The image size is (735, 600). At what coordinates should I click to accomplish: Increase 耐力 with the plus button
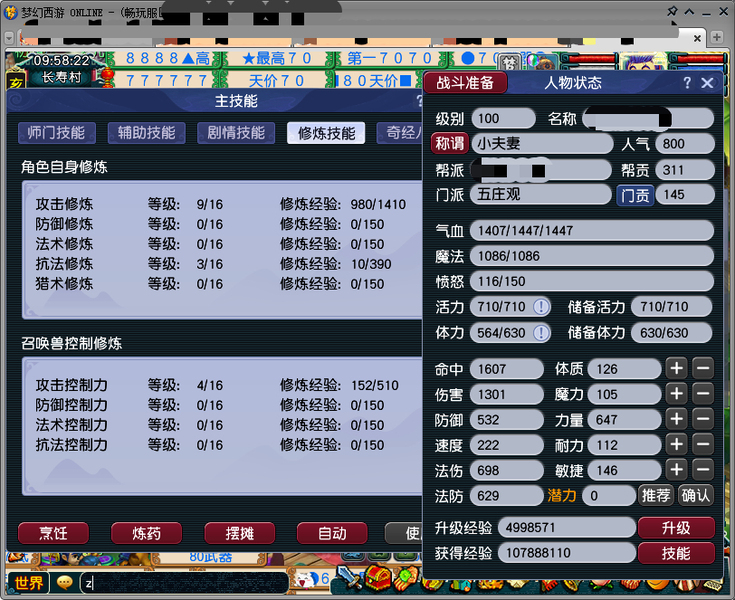pyautogui.click(x=676, y=444)
